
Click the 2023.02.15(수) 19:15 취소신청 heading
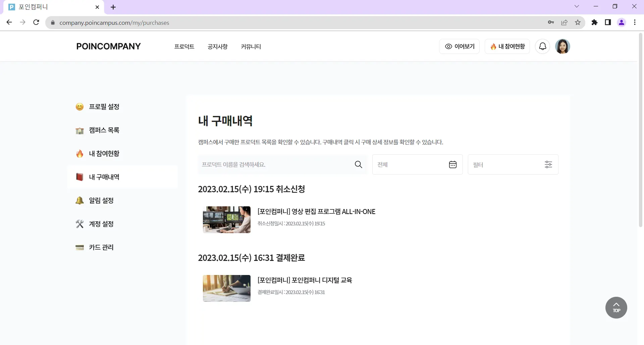[251, 189]
